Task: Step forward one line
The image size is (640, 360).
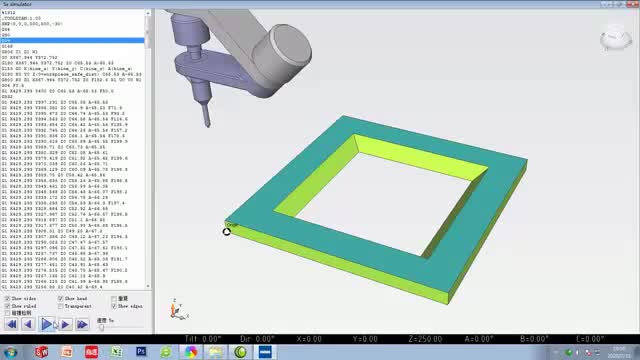Action: coord(65,324)
